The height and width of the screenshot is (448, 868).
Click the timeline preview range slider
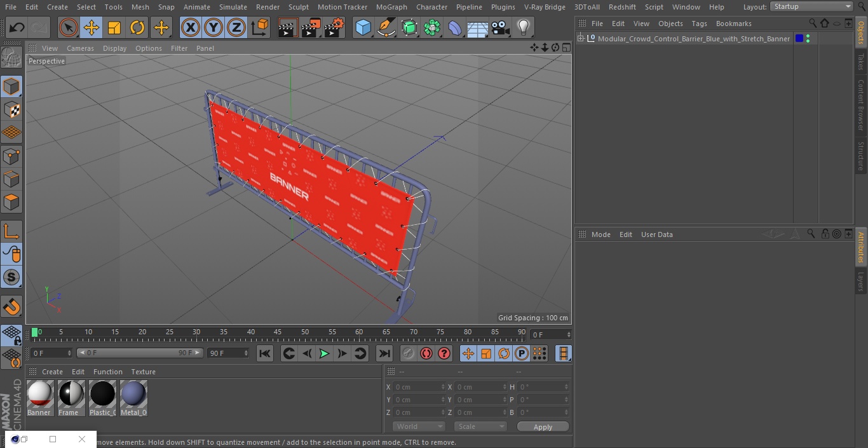tap(140, 353)
